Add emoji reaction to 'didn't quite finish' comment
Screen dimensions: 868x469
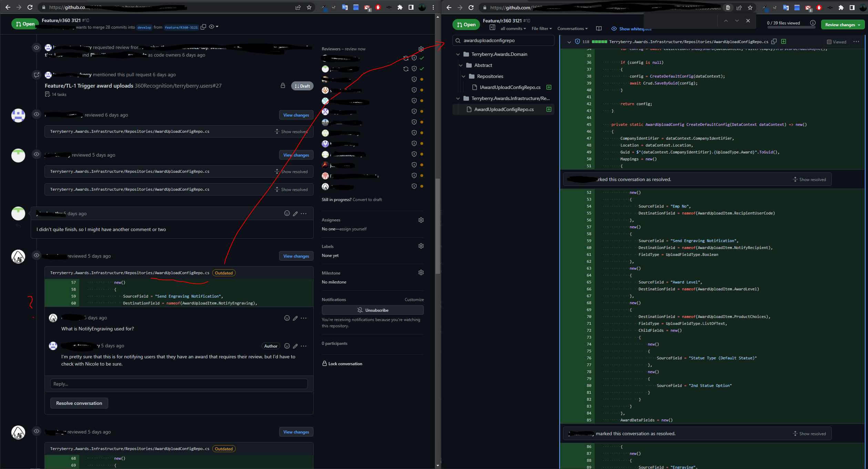tap(287, 213)
